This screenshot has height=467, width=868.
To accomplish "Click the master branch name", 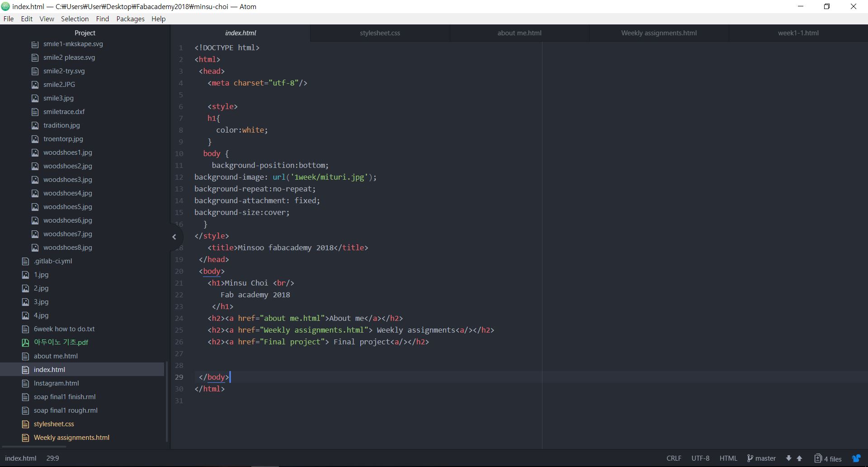I will pos(765,458).
